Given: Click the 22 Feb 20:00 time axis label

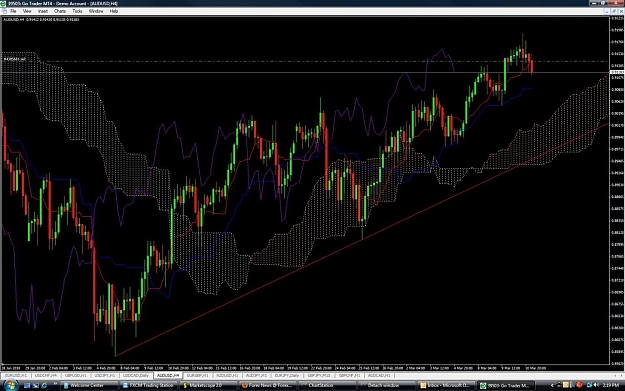Looking at the screenshot, I should click(x=321, y=368).
